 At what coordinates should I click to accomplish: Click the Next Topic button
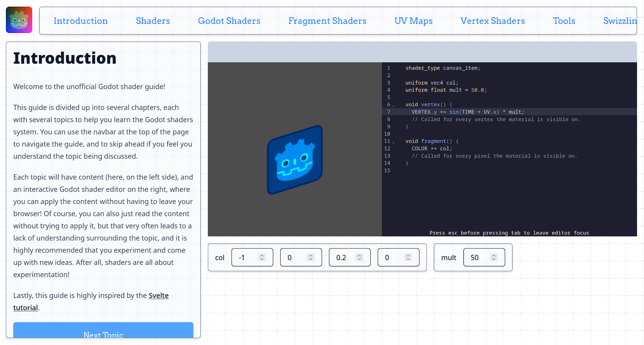point(103,330)
